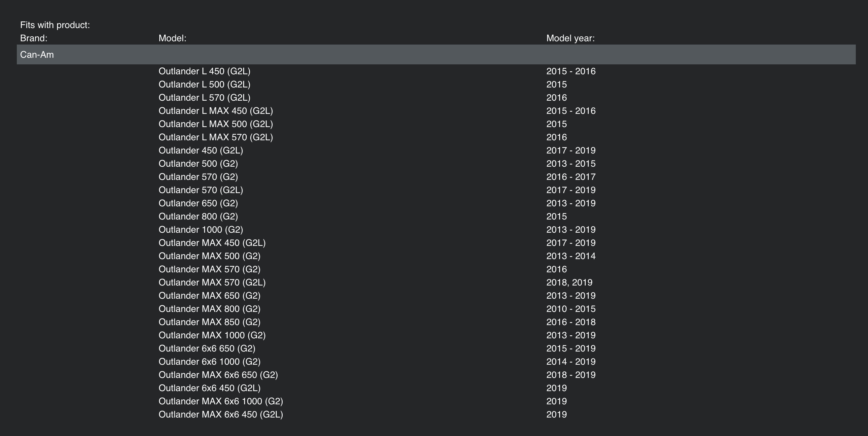
Task: Select 'Outlander 6x6 650 (G2)' model
Action: 207,348
